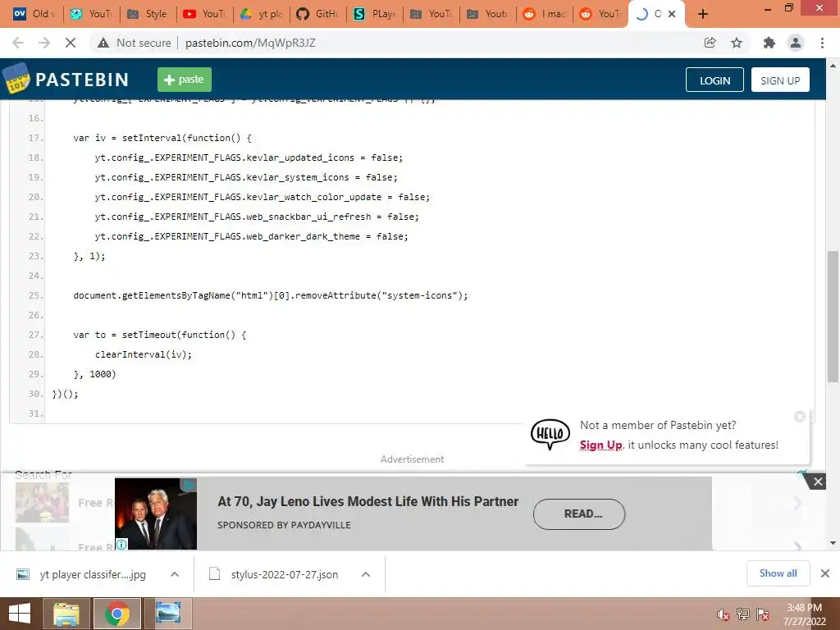This screenshot has width=840, height=630.
Task: Open the Extensions puzzle icon
Action: pyautogui.click(x=769, y=43)
